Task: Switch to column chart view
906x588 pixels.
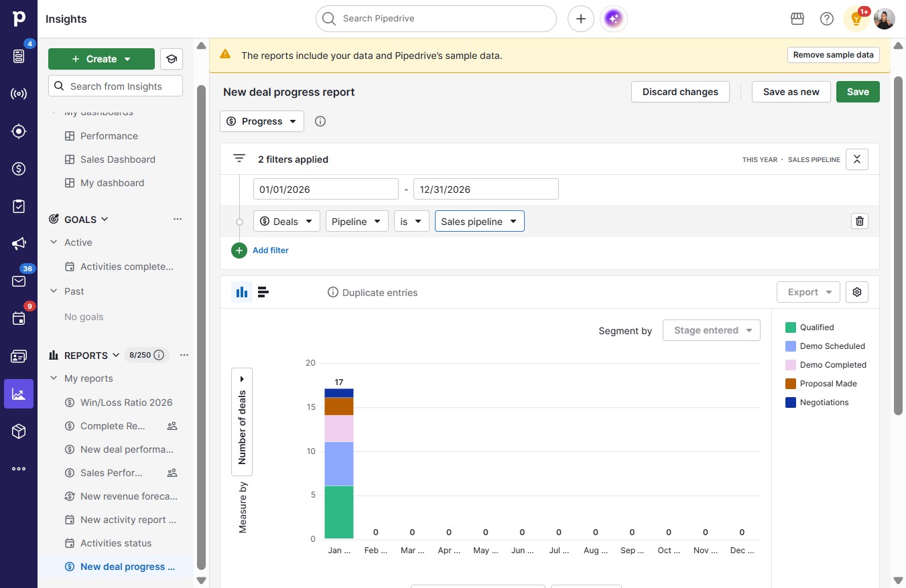Action: [242, 292]
